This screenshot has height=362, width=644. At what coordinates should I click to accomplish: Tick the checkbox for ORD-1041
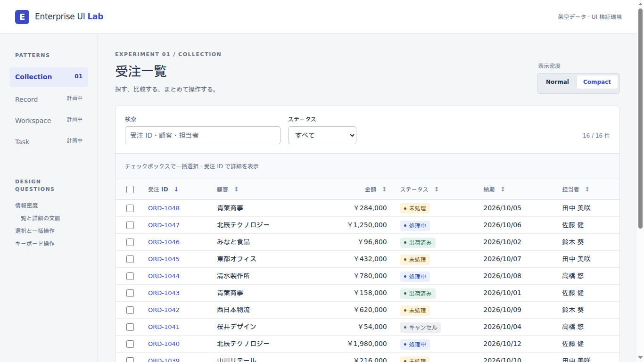130,327
